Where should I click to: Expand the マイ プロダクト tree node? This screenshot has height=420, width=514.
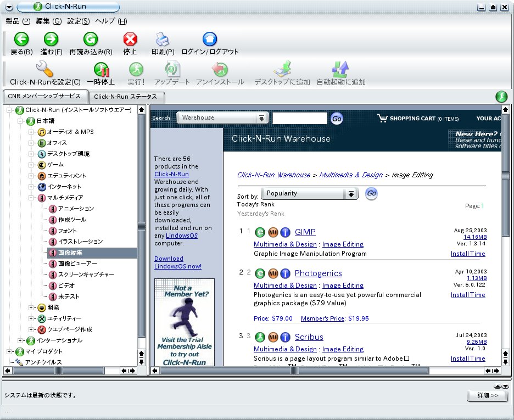point(9,351)
